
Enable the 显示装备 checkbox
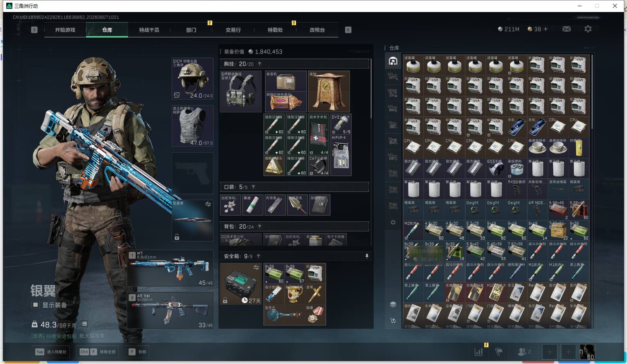coord(35,305)
